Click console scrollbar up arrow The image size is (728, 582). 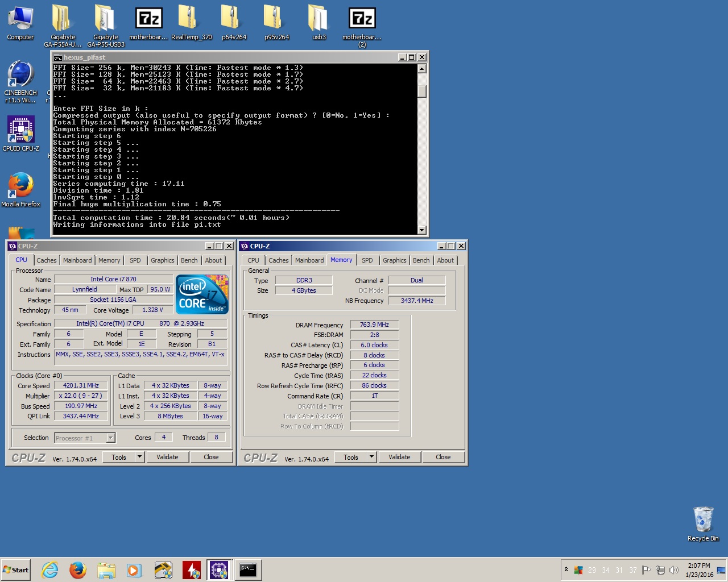(422, 69)
